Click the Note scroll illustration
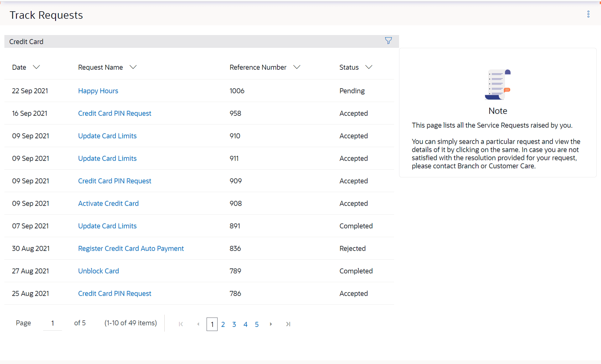Viewport: 601px width, 364px height. coord(497,85)
